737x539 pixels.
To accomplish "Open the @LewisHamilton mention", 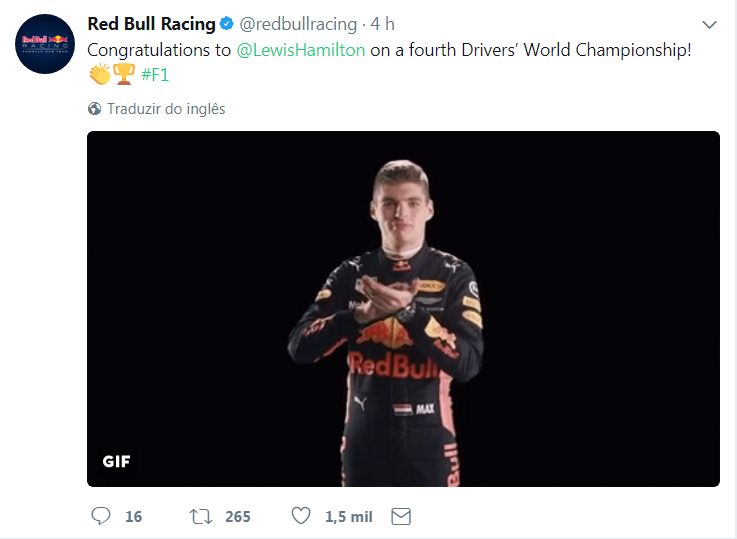I will [x=301, y=49].
